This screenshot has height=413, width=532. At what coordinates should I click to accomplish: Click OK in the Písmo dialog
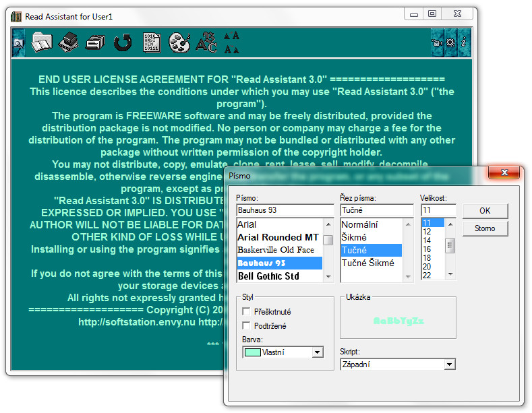click(x=485, y=211)
